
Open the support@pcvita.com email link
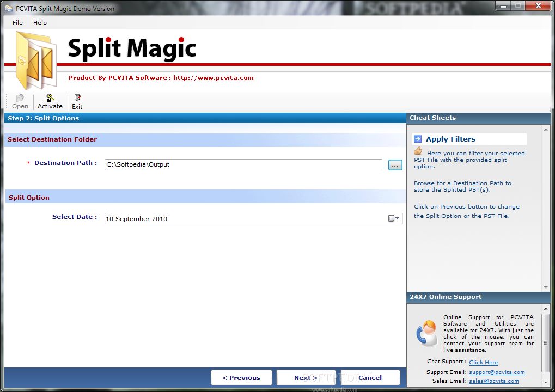[x=497, y=372]
